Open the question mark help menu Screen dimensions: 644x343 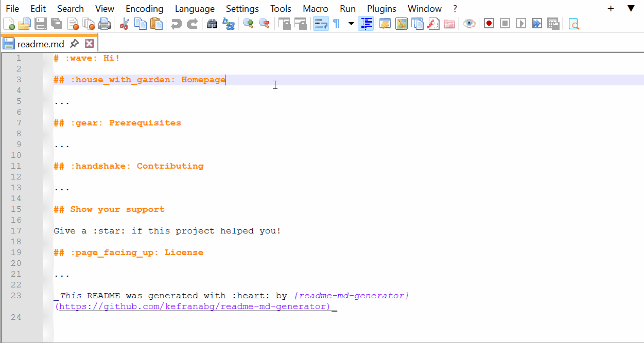click(455, 9)
